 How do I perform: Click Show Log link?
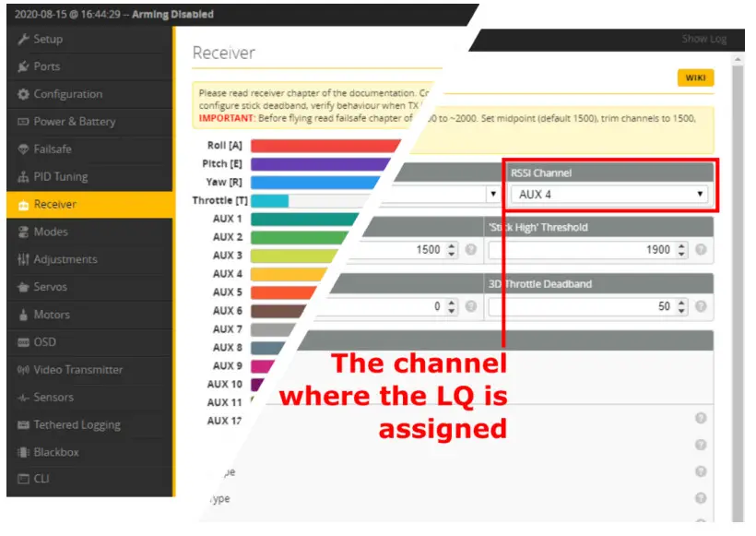tap(704, 39)
